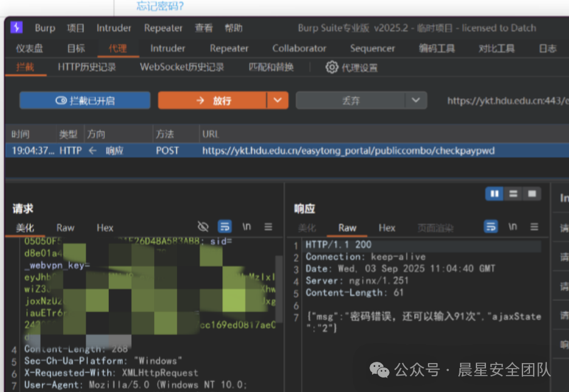This screenshot has height=392, width=569.
Task: Open response panel hamburger options menu
Action: 534,227
